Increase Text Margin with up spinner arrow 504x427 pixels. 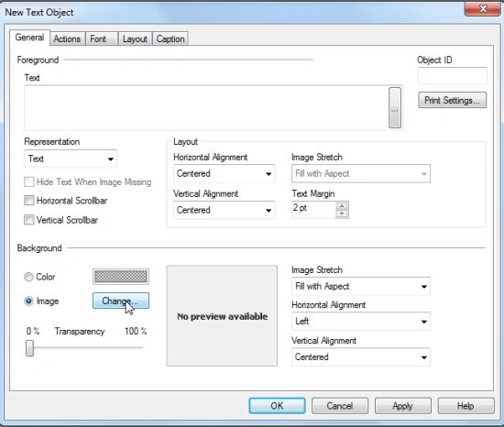click(342, 206)
